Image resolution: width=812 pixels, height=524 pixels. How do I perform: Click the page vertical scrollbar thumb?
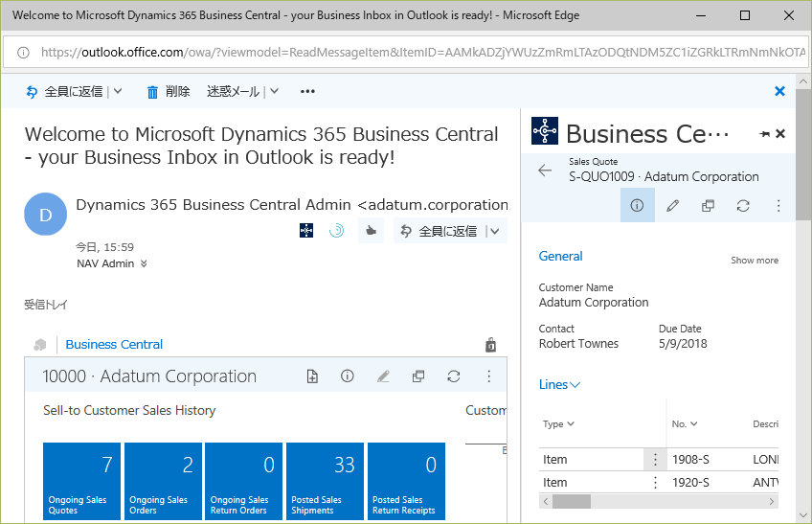803,154
